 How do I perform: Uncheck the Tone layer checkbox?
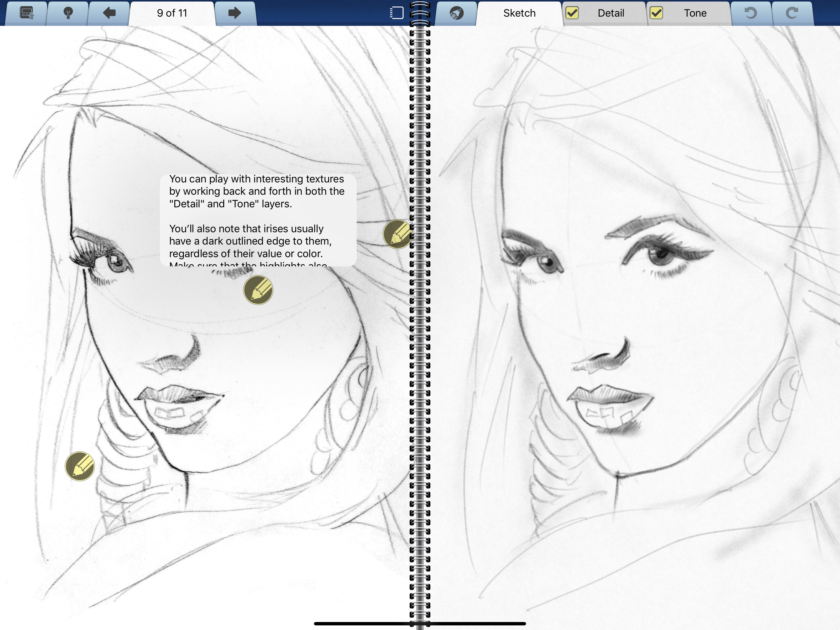pyautogui.click(x=656, y=13)
